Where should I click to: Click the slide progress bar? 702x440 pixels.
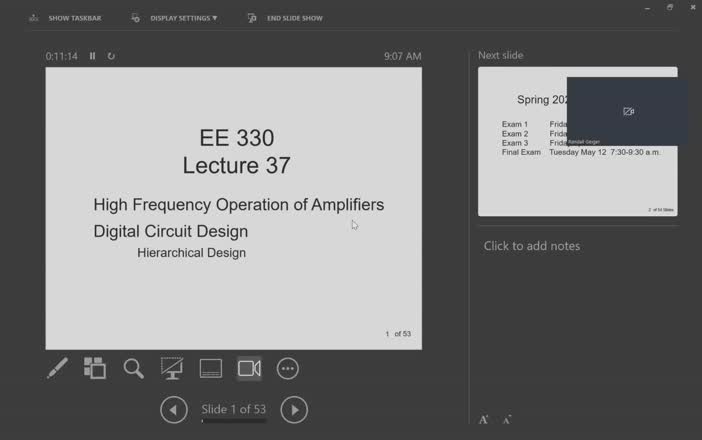234,421
